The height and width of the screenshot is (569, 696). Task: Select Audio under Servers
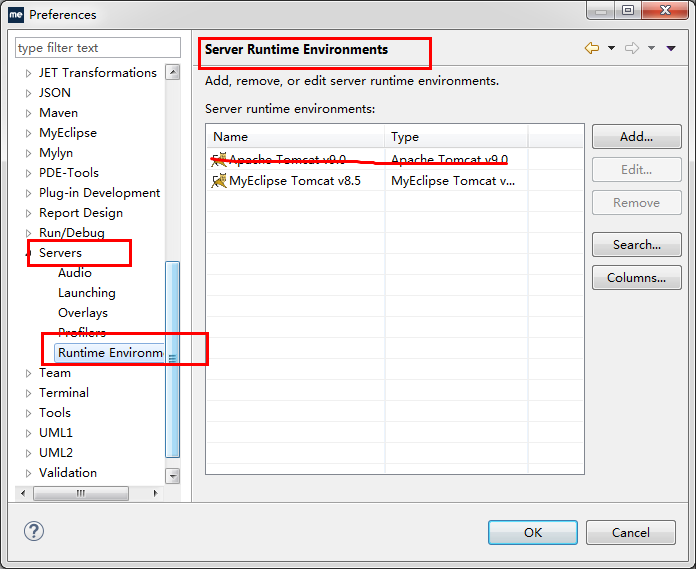pyautogui.click(x=75, y=273)
